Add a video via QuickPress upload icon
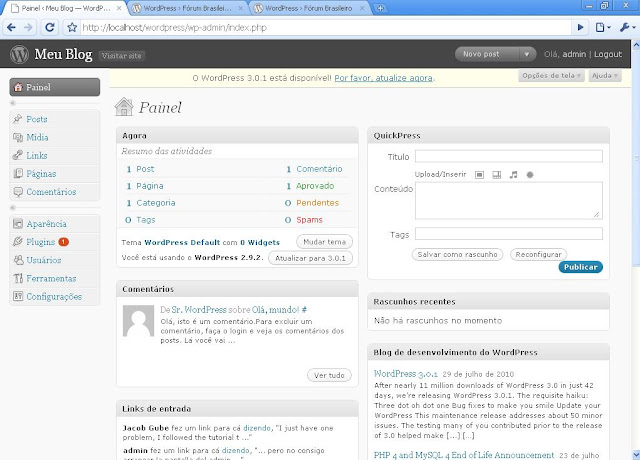640x460 pixels. 496,175
